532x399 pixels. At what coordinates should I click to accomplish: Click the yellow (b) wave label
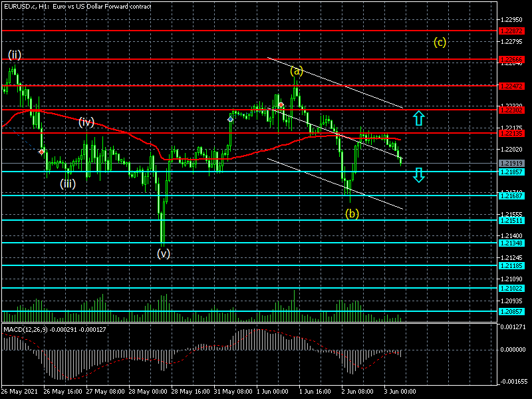click(x=352, y=213)
